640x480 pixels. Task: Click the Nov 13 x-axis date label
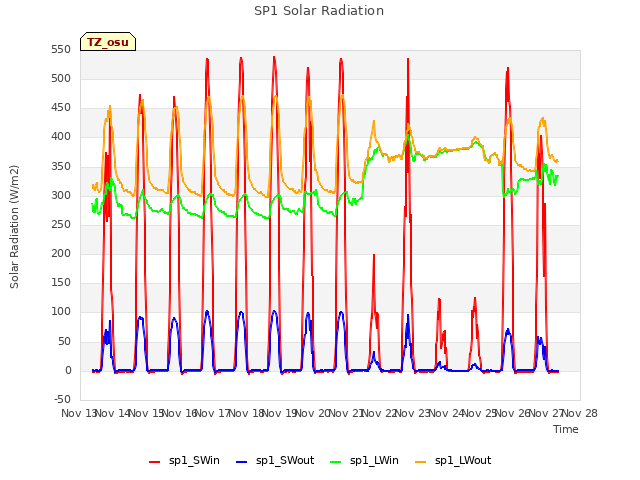coord(78,413)
